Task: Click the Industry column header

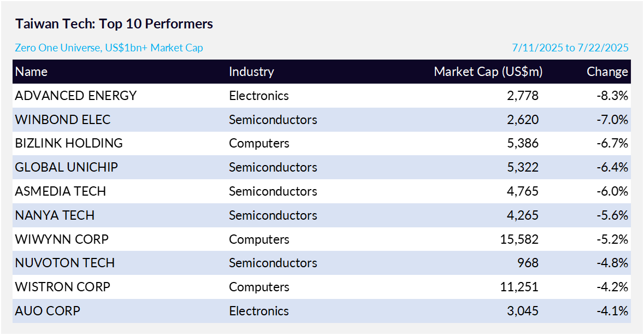Action: click(x=251, y=72)
